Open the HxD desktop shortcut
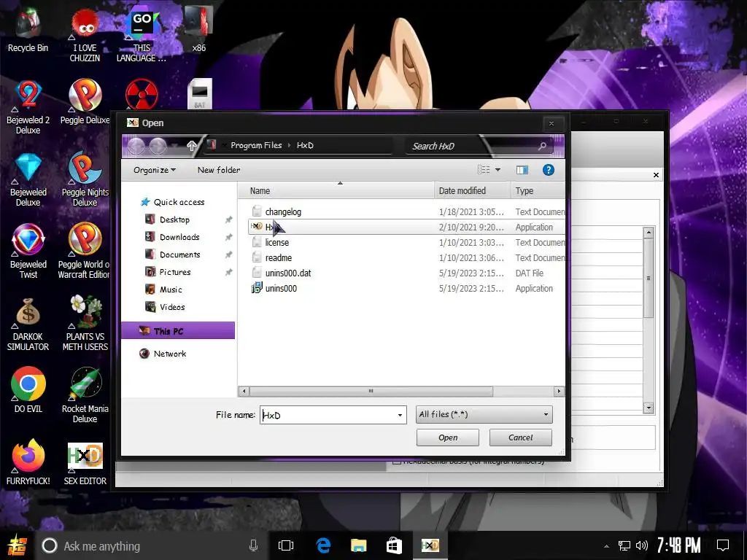 85,464
